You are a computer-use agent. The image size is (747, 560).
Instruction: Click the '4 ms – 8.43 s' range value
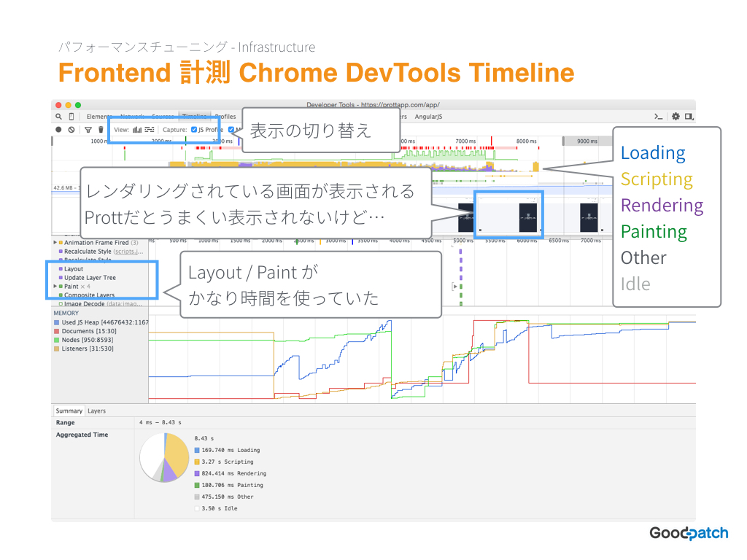click(x=160, y=422)
